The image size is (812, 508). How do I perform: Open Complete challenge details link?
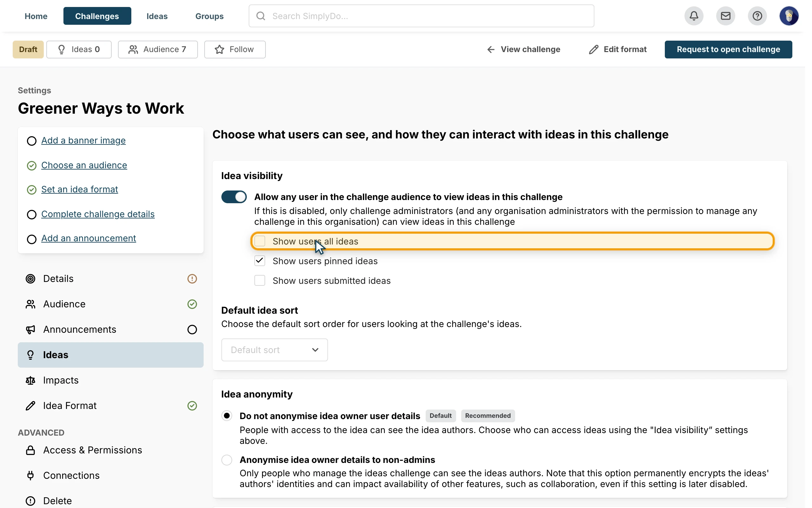[x=98, y=214]
